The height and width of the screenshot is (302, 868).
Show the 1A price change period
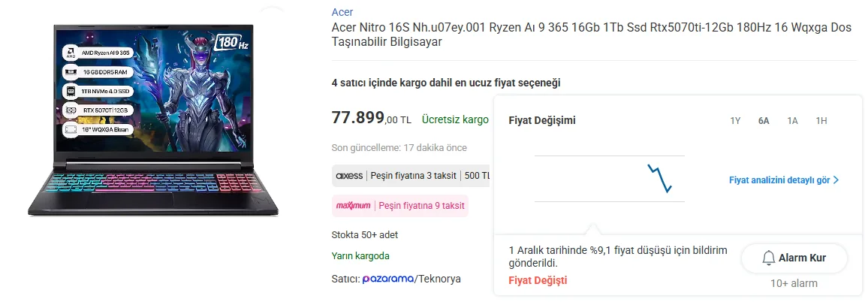(x=792, y=121)
